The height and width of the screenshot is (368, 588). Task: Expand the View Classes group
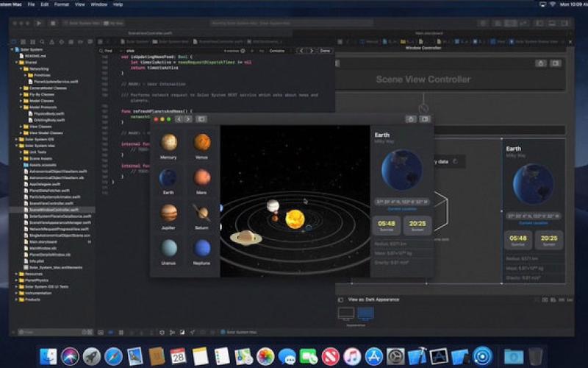tap(21, 126)
